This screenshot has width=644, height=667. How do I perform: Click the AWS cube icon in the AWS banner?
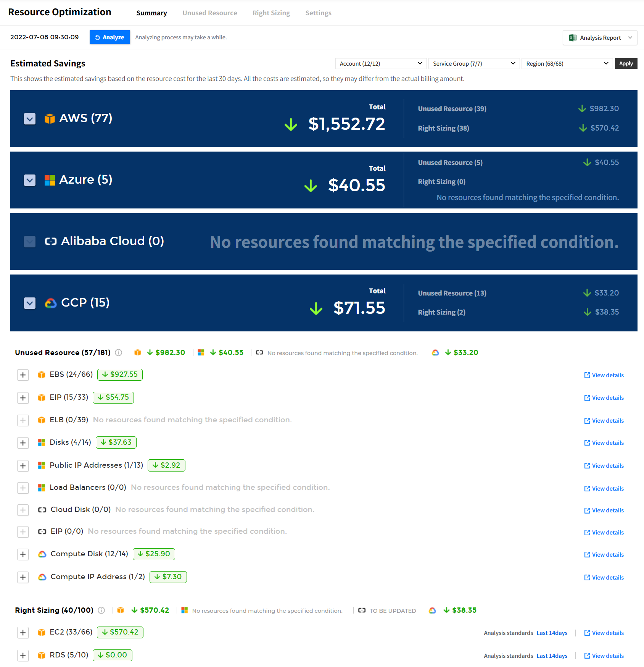pos(50,118)
